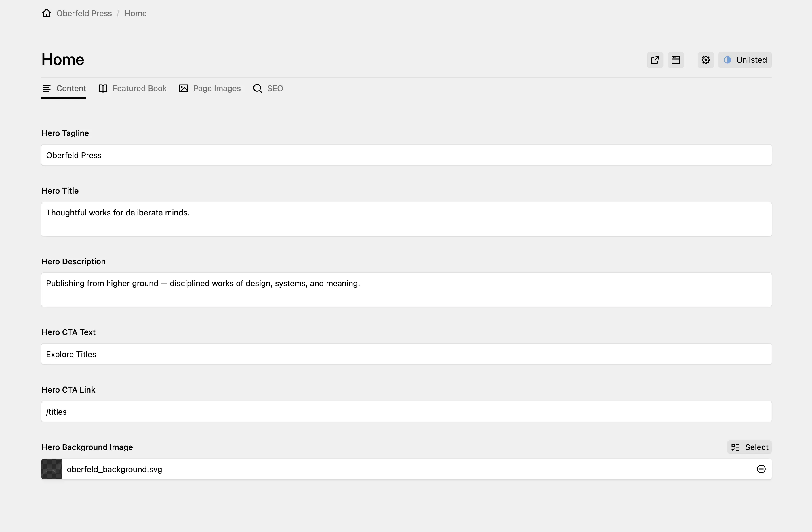Click Home in the breadcrumb trail

(x=136, y=13)
